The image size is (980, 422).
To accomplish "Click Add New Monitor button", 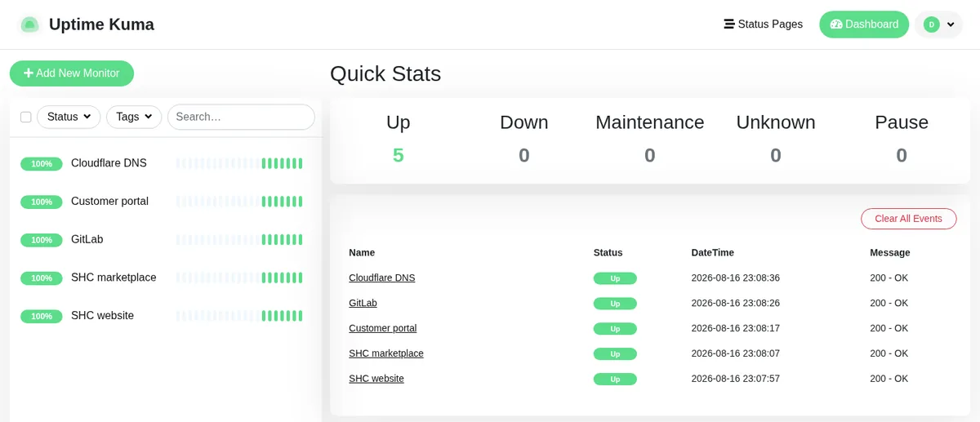I will [x=72, y=73].
